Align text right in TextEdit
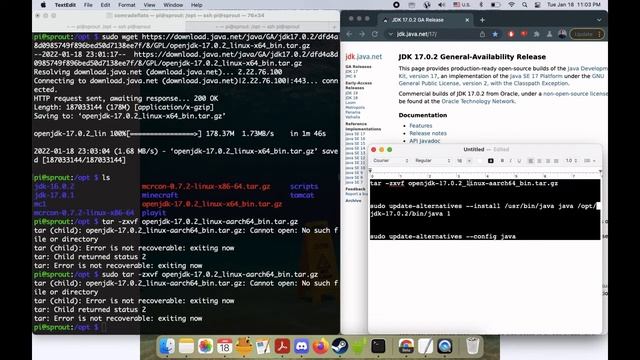640x360 pixels. [x=548, y=161]
